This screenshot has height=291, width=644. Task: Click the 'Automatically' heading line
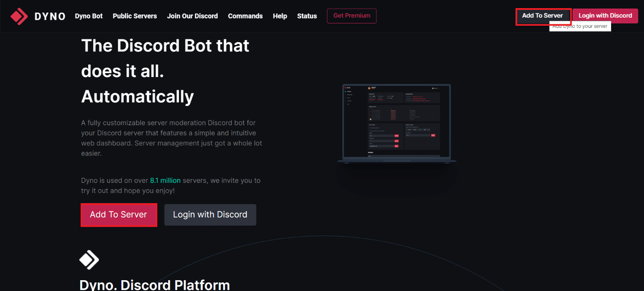pyautogui.click(x=138, y=96)
